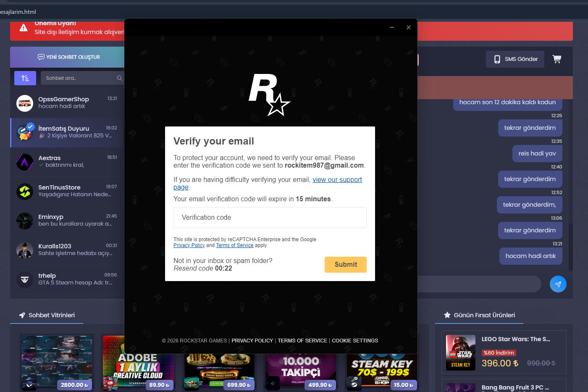This screenshot has width=588, height=392.
Task: Open the İtemSatış Duyuru conversation
Action: pos(67,132)
